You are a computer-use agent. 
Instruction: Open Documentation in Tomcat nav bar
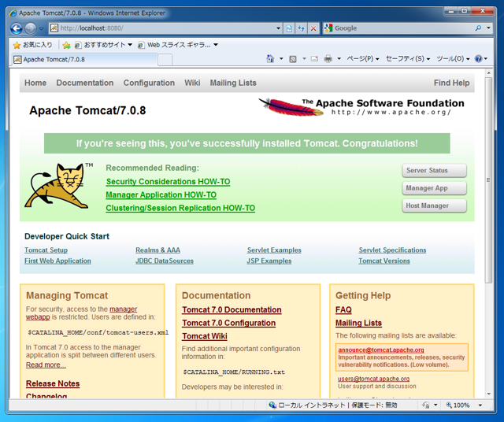point(85,83)
